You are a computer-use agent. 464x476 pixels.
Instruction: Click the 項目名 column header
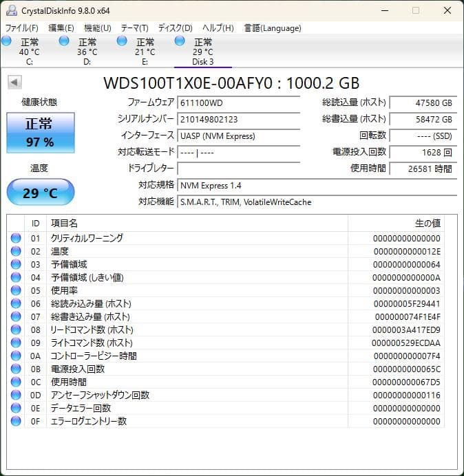pyautogui.click(x=197, y=224)
